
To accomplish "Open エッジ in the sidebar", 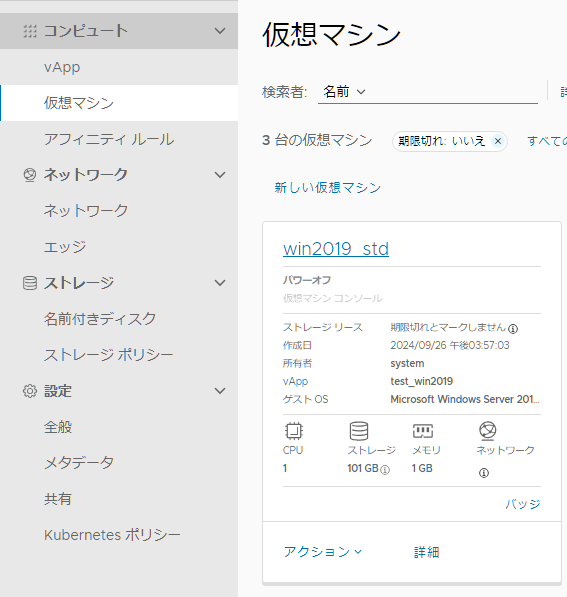I will point(119,247).
